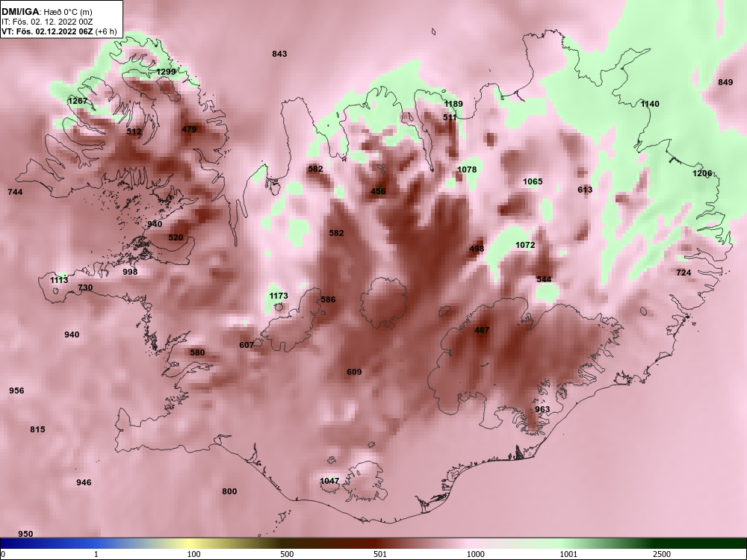Click the 815 height value

[x=37, y=429]
